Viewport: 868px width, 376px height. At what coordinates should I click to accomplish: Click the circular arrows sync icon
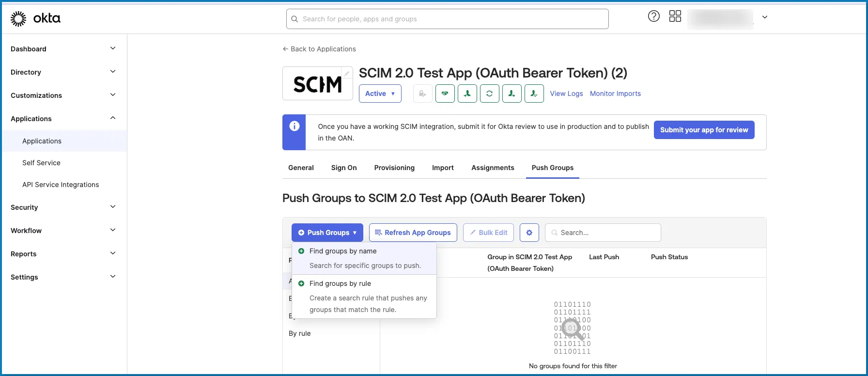(489, 94)
